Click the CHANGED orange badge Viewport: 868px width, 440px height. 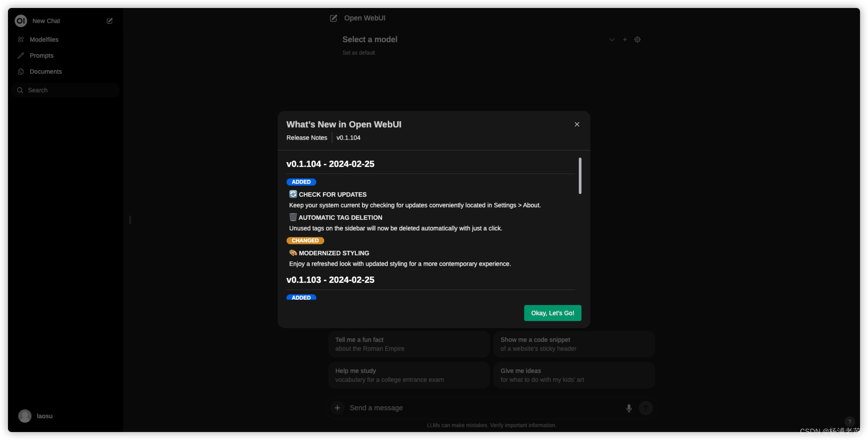(x=305, y=241)
